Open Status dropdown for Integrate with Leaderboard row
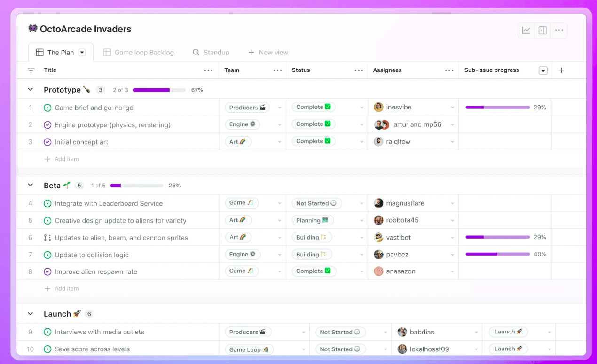 coord(362,204)
